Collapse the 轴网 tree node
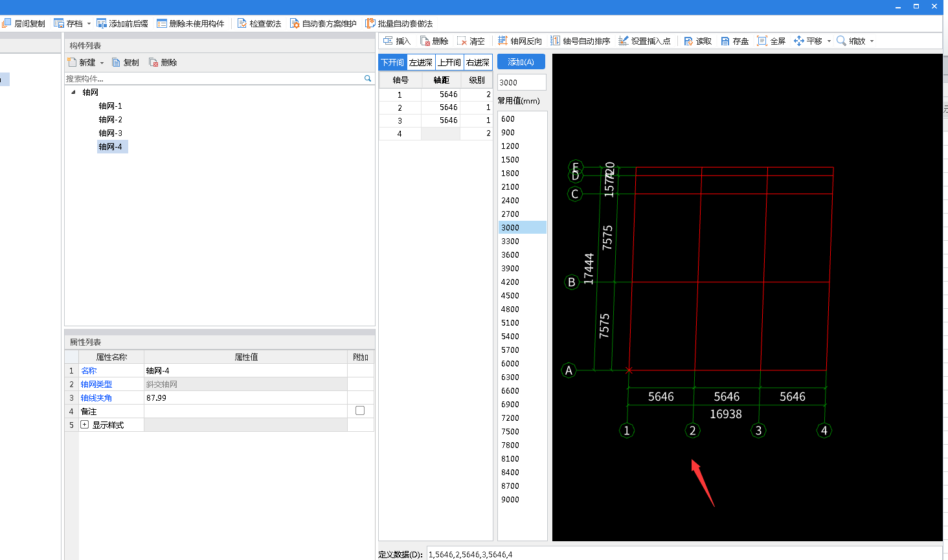 point(73,92)
